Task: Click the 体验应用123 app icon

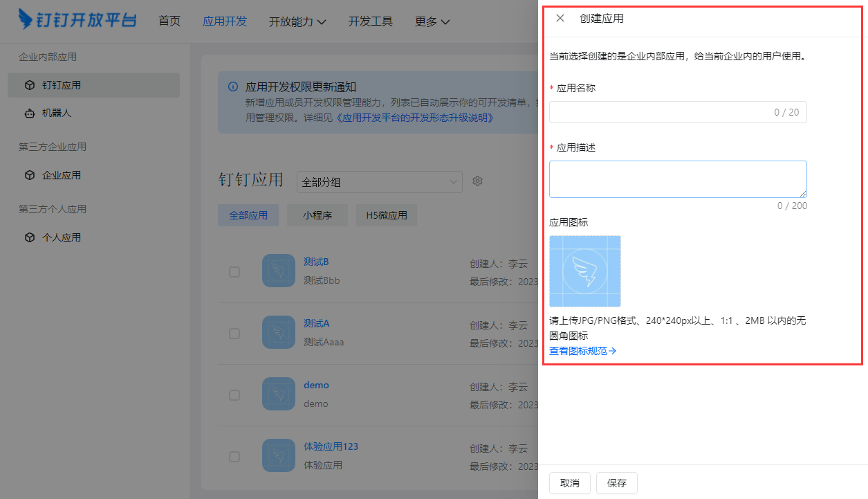Action: [x=279, y=455]
